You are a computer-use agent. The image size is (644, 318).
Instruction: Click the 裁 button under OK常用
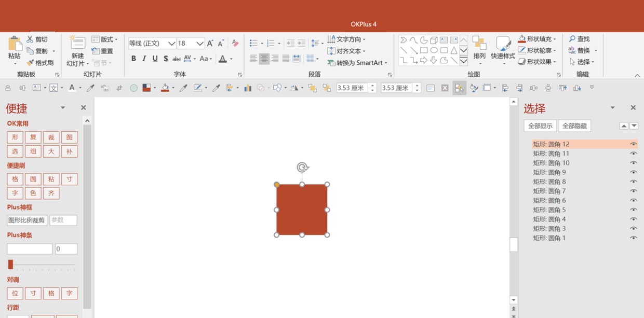tap(51, 137)
